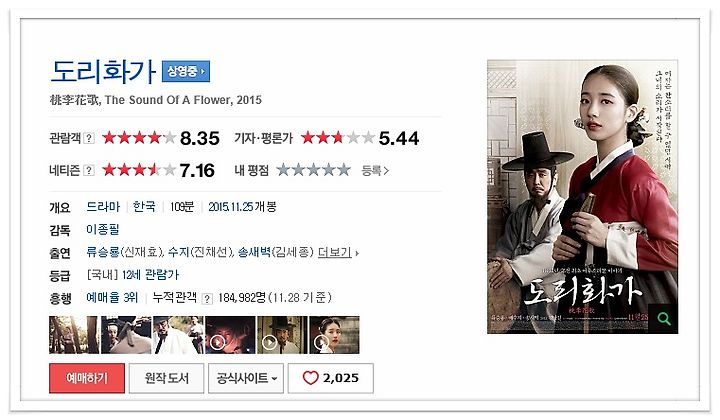Expand the 공식사이트 dropdown

pos(246,378)
